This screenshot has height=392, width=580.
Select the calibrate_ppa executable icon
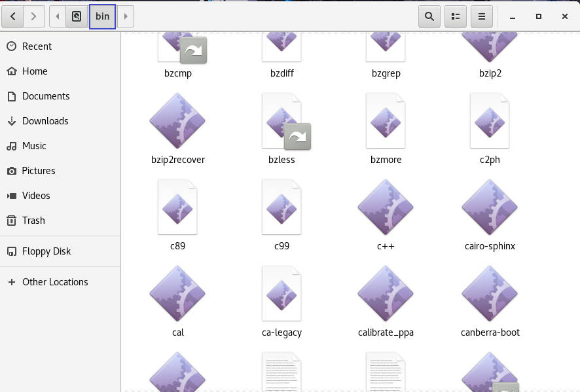386,294
